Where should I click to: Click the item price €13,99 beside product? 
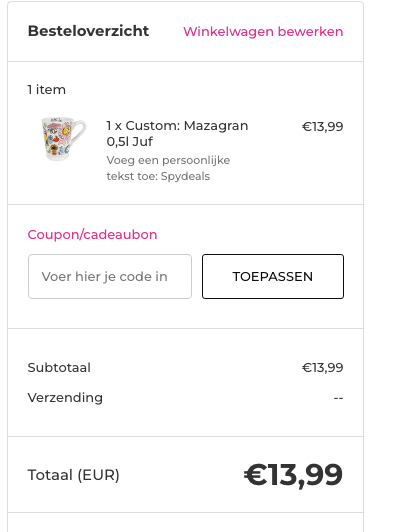[x=322, y=127]
